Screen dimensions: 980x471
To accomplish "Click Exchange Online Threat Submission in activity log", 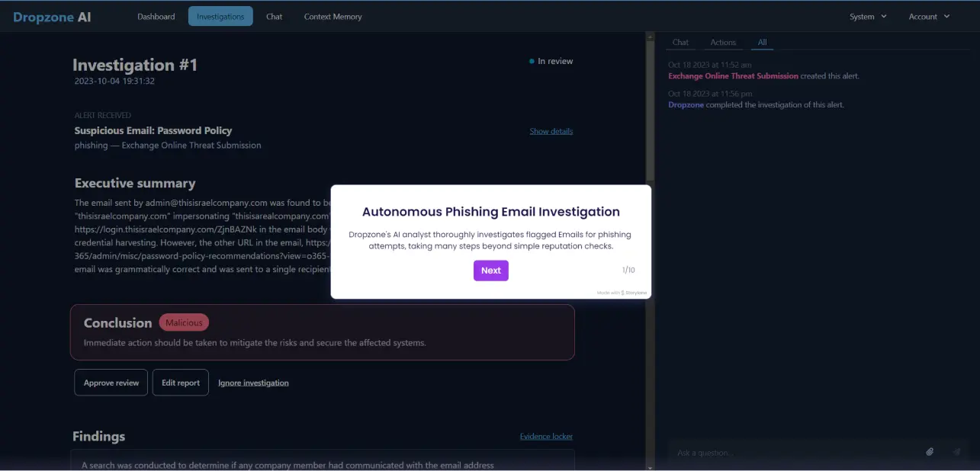I will 734,75.
